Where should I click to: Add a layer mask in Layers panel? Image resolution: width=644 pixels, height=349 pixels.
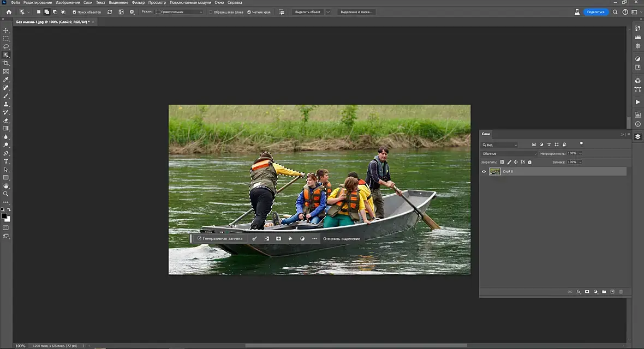587,292
